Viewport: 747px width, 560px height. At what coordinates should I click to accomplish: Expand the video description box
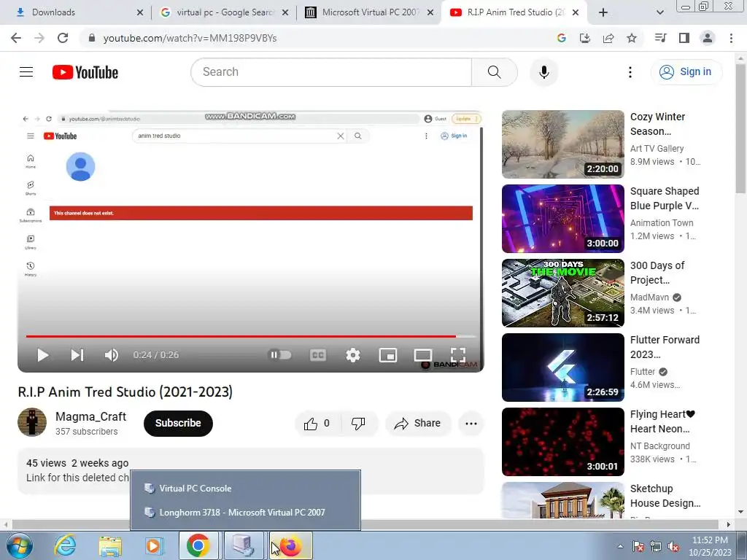click(251, 470)
